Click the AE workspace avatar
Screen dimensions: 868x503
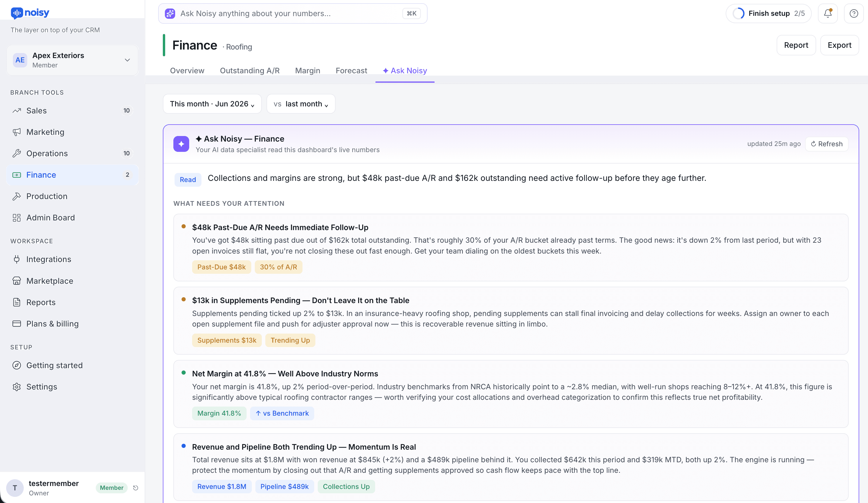tap(20, 60)
